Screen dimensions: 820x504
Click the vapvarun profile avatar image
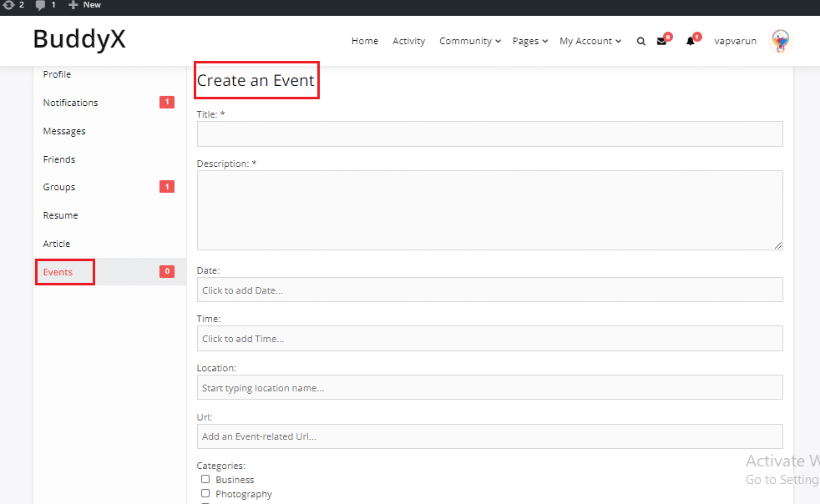(780, 40)
